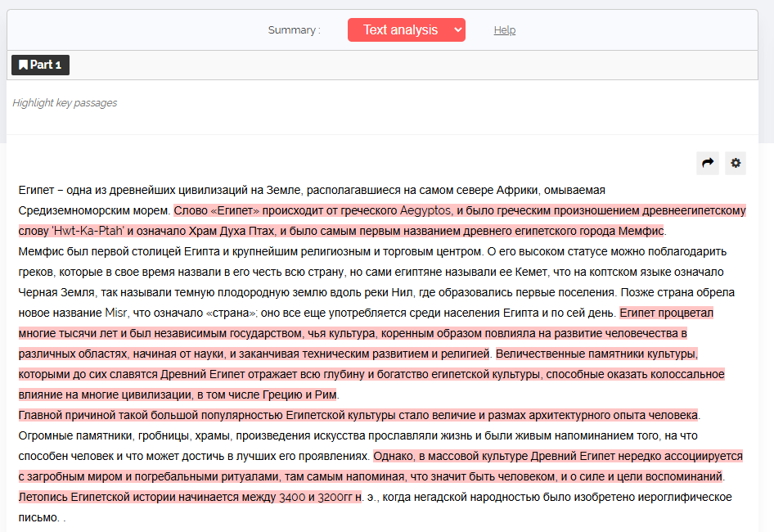Screen dimensions: 774x532
Task: Click highlighted sentence starting 'Однако, в массовой культуре'
Action: click(x=380, y=467)
